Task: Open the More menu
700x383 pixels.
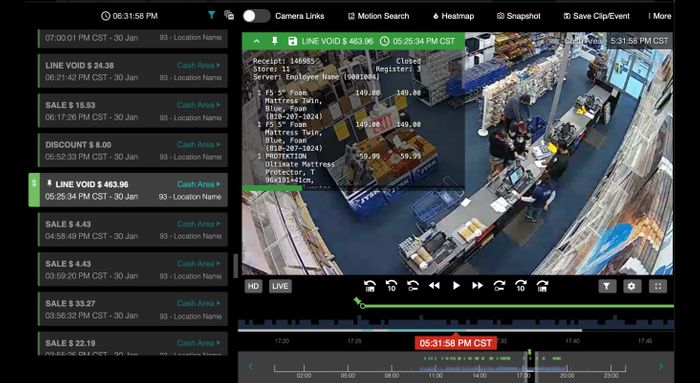Action: click(659, 16)
